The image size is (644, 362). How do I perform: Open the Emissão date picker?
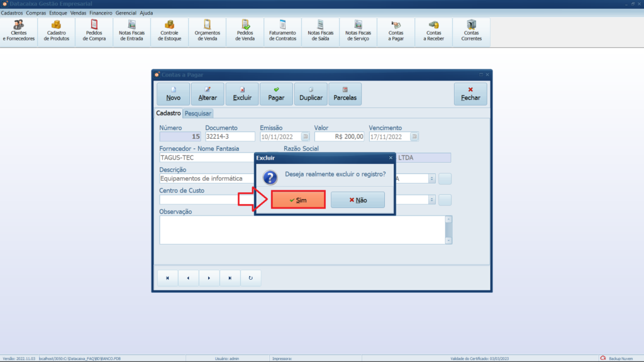[306, 136]
